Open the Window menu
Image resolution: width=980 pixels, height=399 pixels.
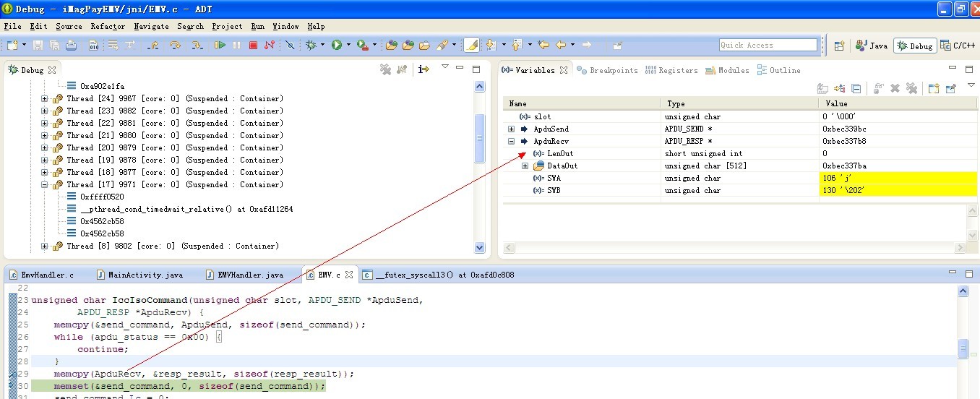point(285,26)
